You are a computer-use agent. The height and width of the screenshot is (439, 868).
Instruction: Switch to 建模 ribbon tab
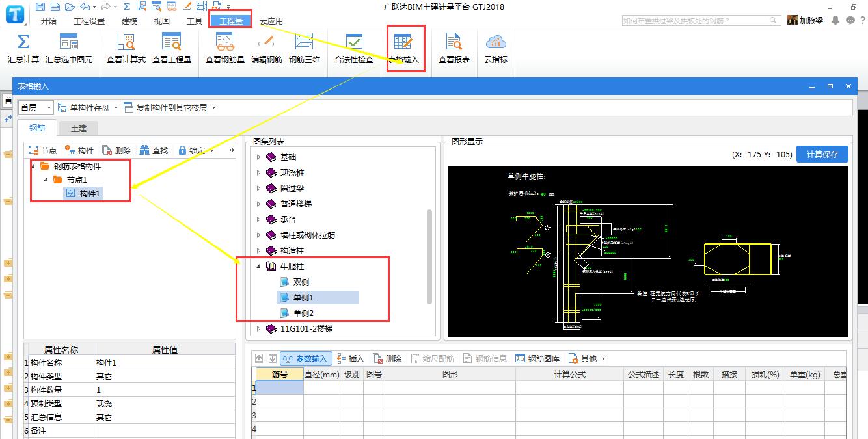tap(129, 21)
